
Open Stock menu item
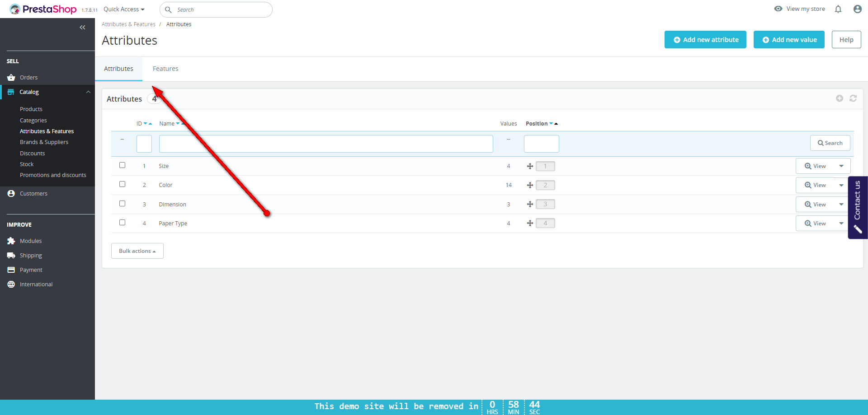pyautogui.click(x=27, y=164)
